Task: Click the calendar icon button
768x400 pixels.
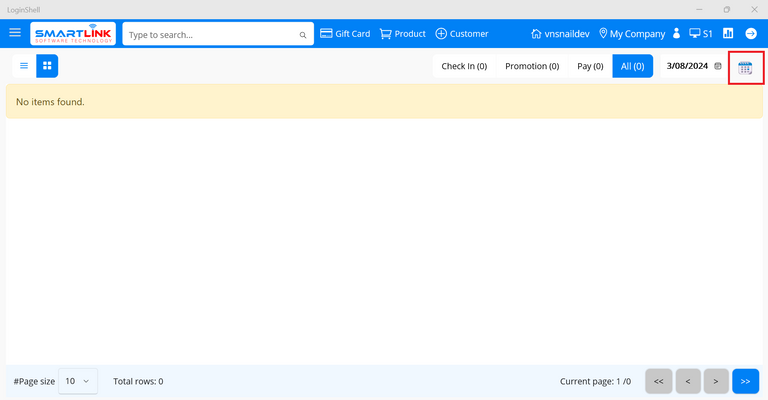Action: pyautogui.click(x=745, y=67)
